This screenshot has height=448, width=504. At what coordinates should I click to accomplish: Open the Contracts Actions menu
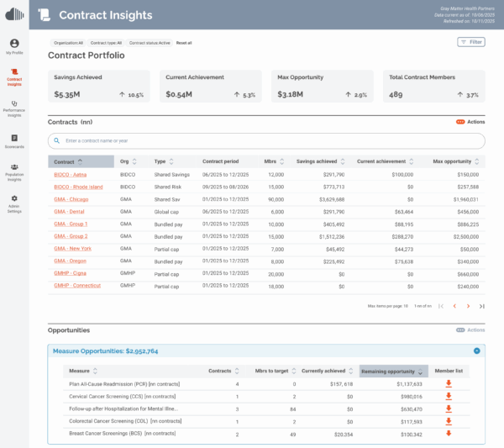(x=470, y=122)
